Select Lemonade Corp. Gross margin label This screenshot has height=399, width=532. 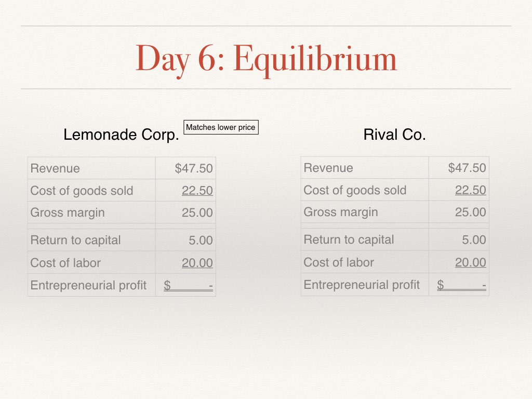coord(67,212)
